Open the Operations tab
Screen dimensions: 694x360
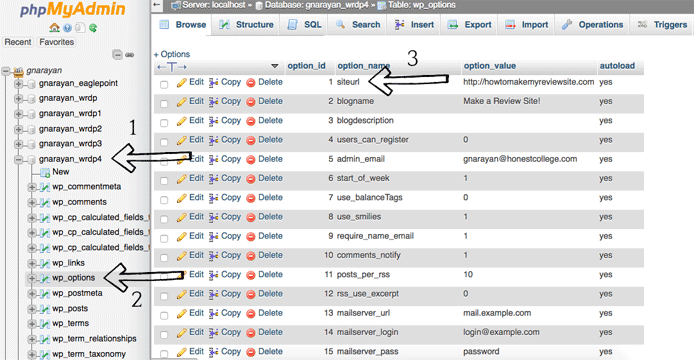[x=593, y=25]
